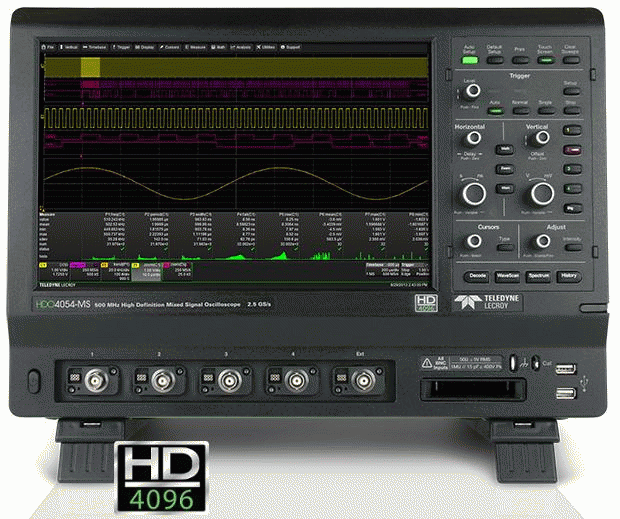
Task: Open the Utilities menu
Action: (266, 47)
